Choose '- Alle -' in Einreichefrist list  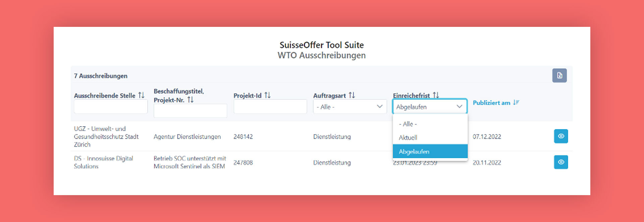(x=430, y=124)
